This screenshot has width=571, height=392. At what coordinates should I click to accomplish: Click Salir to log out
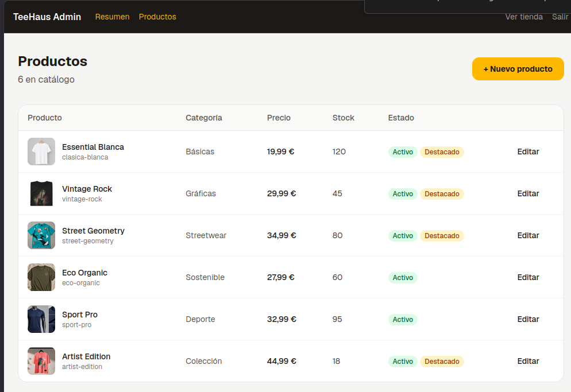pos(560,17)
